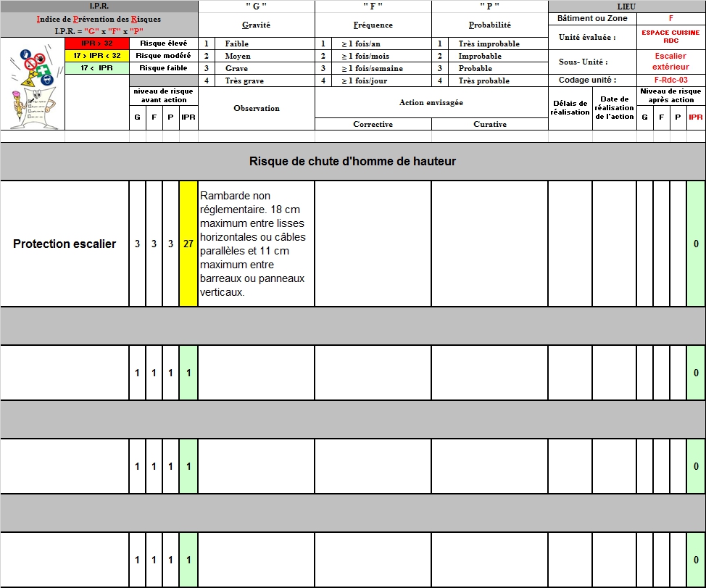Viewport: 706px width, 588px height.
Task: Click the cartoon safety signs clipart image
Action: [32, 83]
